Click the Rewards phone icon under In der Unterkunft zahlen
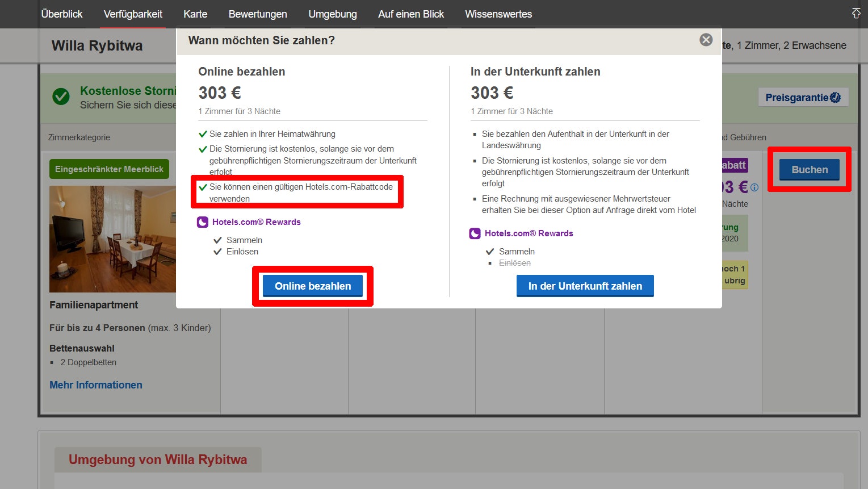868x489 pixels. pos(475,233)
